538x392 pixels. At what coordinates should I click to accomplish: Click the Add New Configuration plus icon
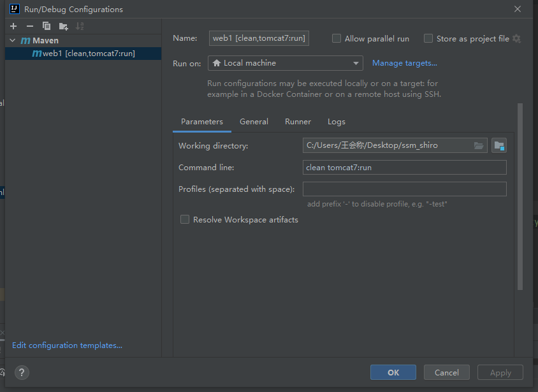pos(13,26)
